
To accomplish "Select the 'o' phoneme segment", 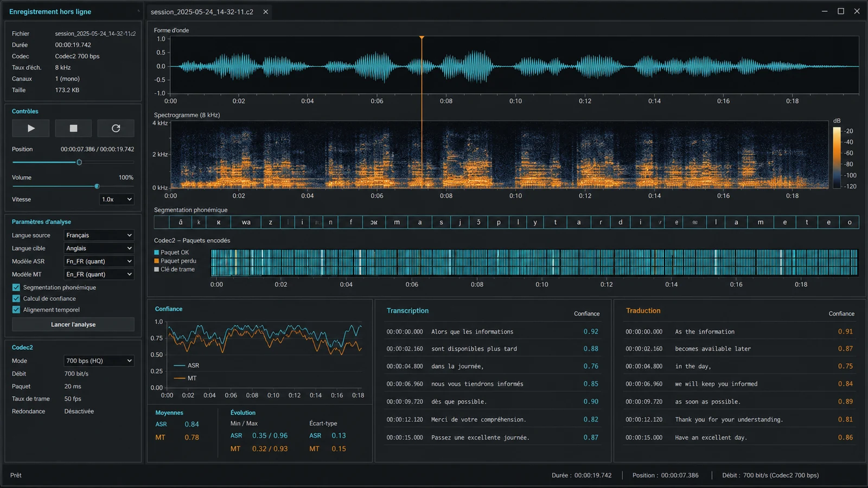I will tap(850, 222).
